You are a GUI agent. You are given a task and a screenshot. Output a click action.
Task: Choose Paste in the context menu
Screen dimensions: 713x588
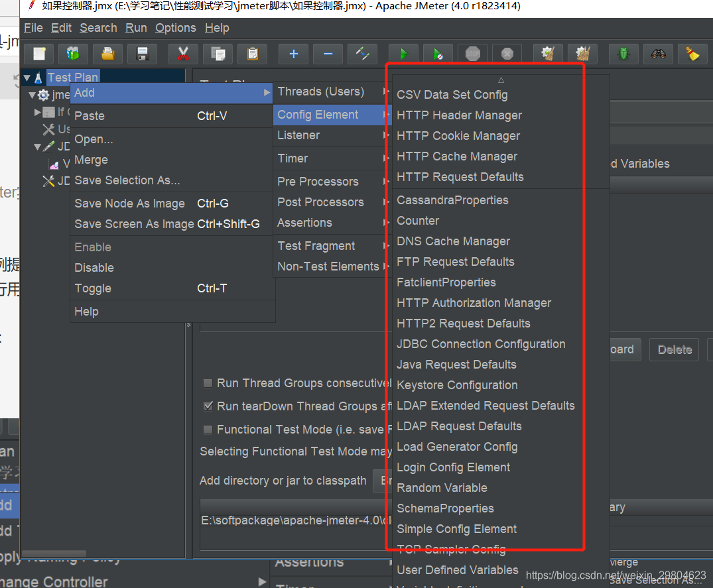click(x=172, y=116)
